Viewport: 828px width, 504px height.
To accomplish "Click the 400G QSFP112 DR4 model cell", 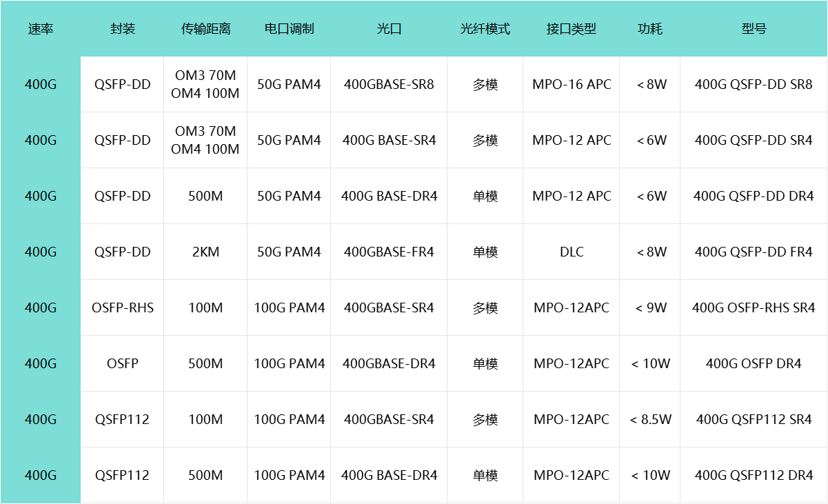I will 754,476.
